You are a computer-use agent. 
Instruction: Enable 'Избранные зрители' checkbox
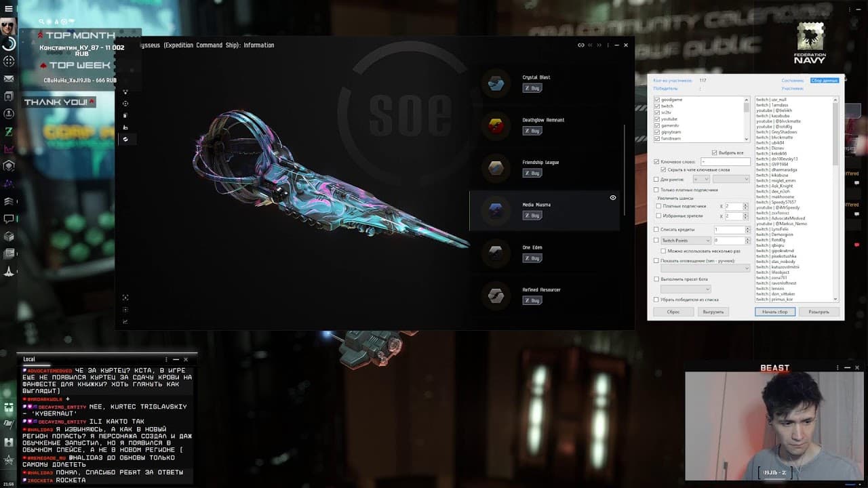tap(659, 216)
